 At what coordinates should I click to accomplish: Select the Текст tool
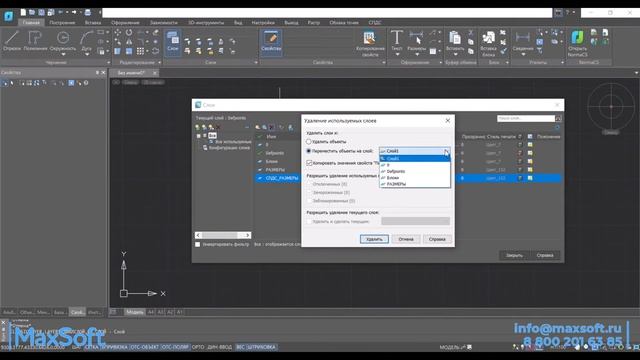[x=397, y=41]
